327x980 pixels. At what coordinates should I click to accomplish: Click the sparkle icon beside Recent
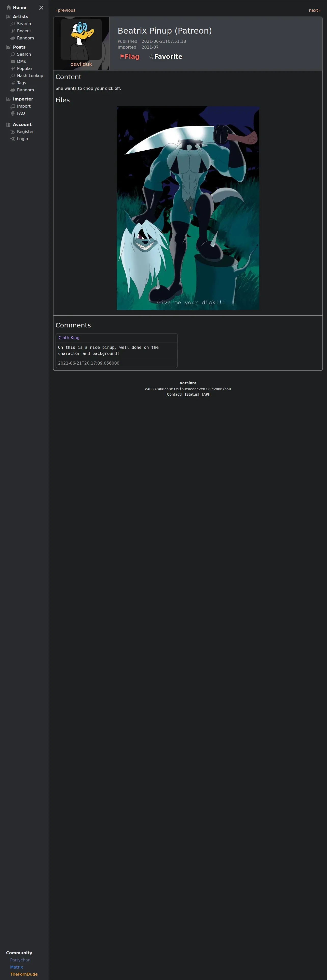click(x=12, y=31)
